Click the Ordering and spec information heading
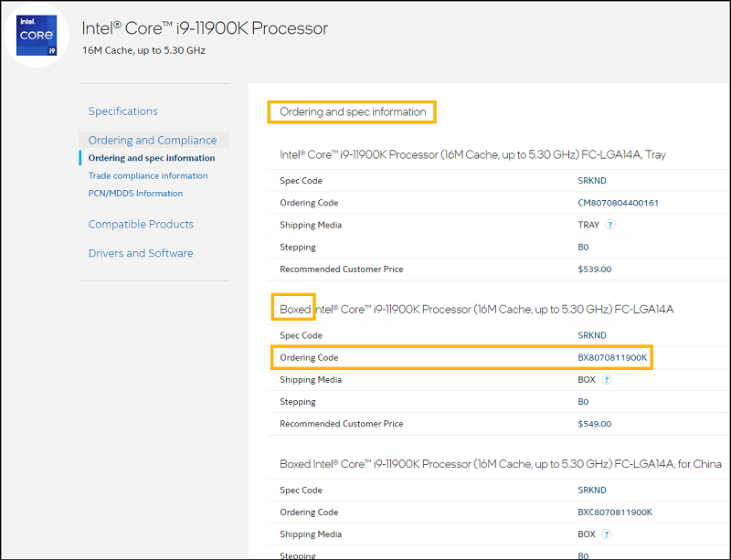731x560 pixels. point(353,112)
